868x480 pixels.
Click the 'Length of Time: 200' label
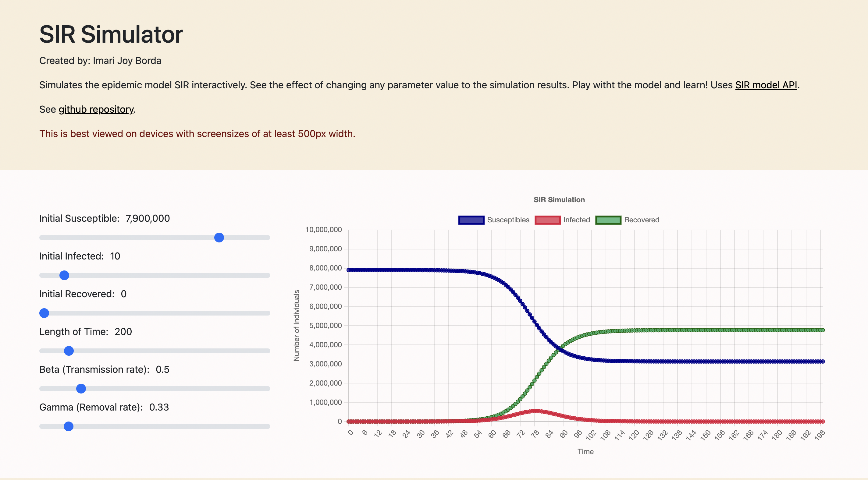pos(86,331)
